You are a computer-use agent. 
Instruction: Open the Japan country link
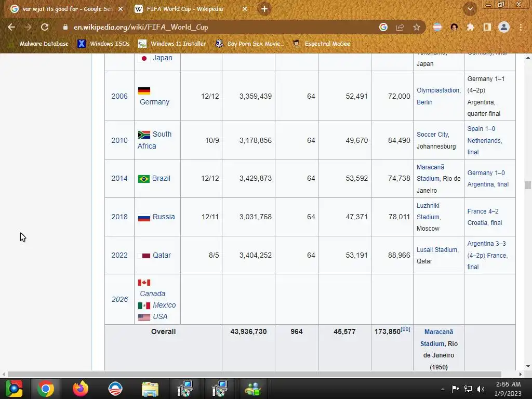(x=162, y=58)
